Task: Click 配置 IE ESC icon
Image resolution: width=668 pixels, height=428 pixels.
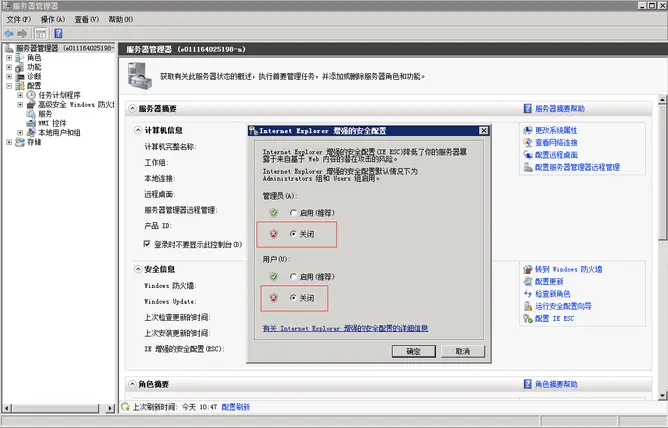Action: 528,319
